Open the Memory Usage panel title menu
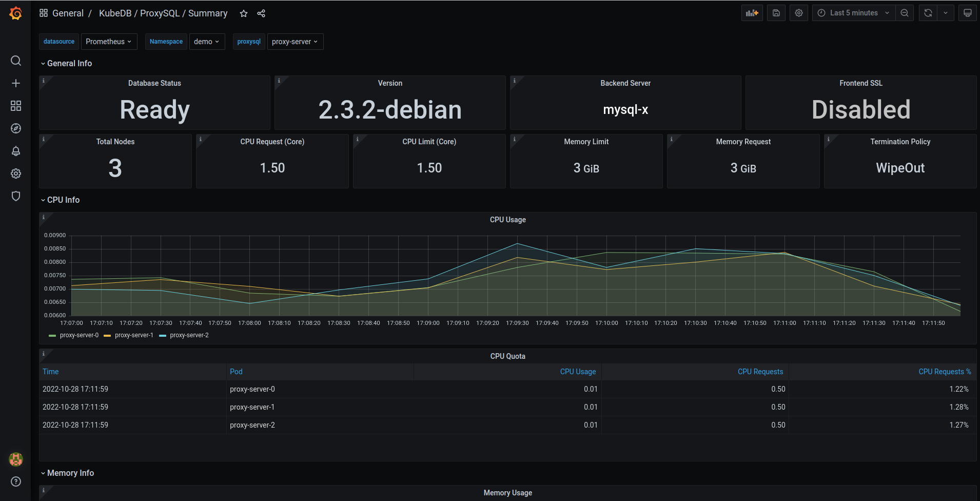This screenshot has height=501, width=980. (x=508, y=493)
